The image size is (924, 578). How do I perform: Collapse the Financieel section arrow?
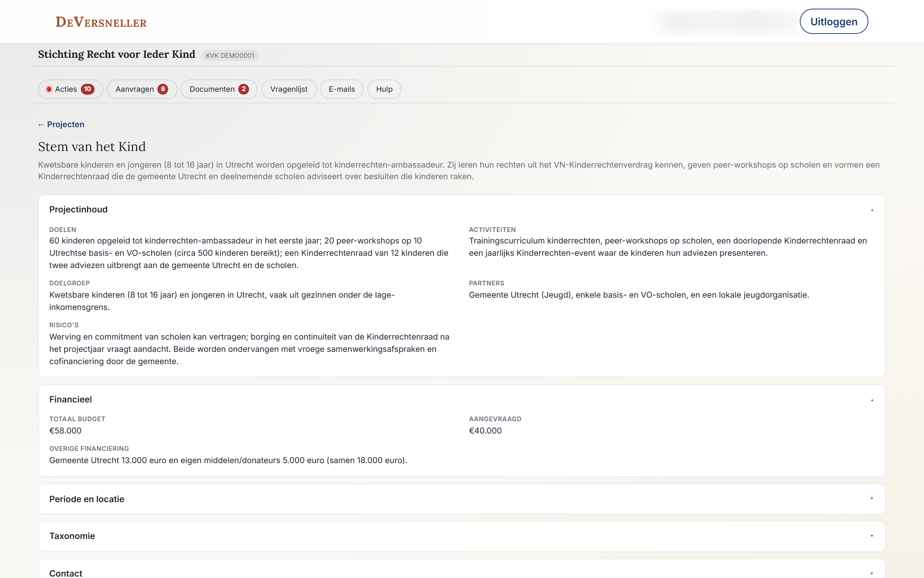872,400
